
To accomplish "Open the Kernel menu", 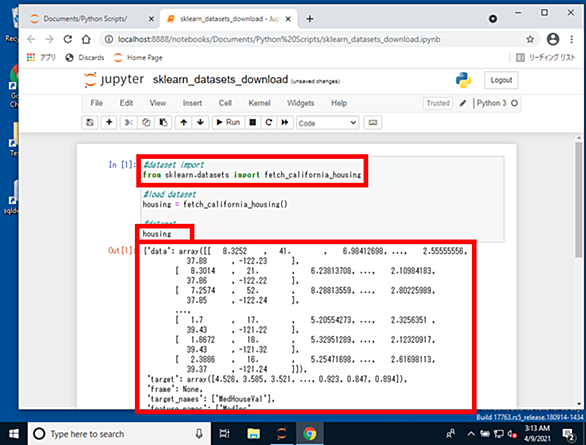I will point(259,103).
